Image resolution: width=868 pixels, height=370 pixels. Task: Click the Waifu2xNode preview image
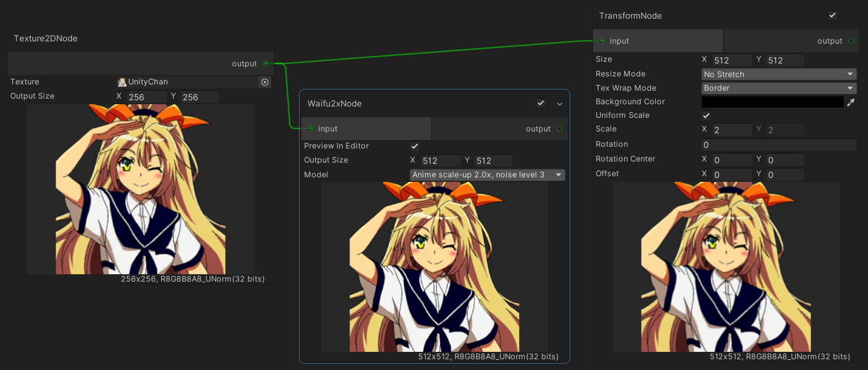(435, 266)
